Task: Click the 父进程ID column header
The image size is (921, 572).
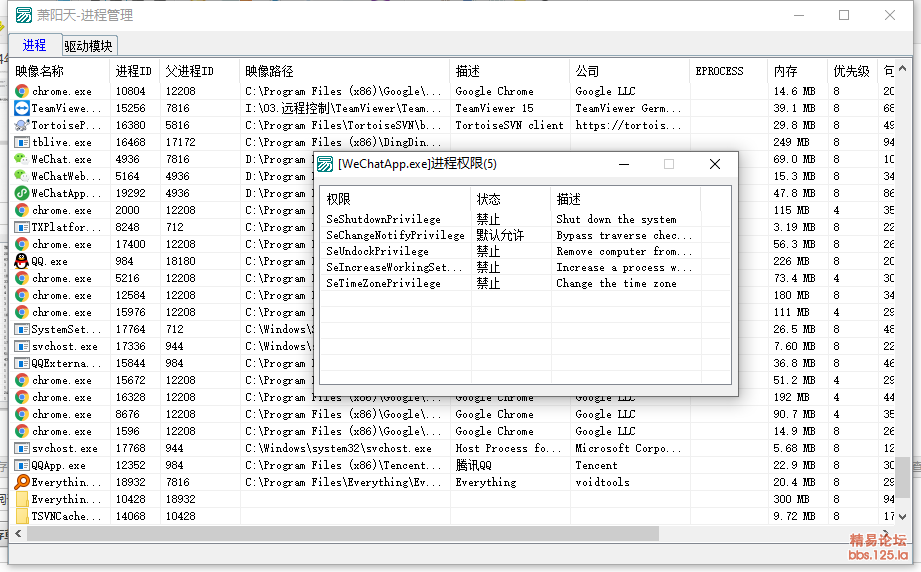Action: point(190,71)
